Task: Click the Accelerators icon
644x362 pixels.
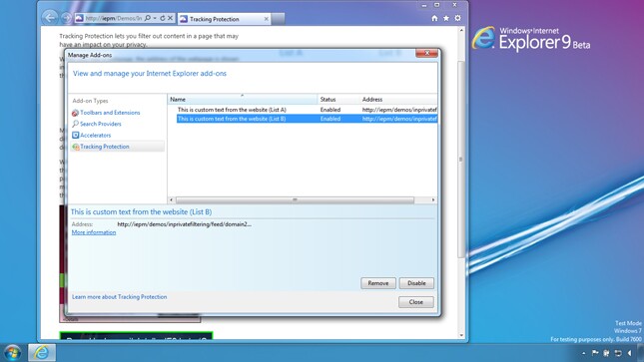Action: coord(75,135)
